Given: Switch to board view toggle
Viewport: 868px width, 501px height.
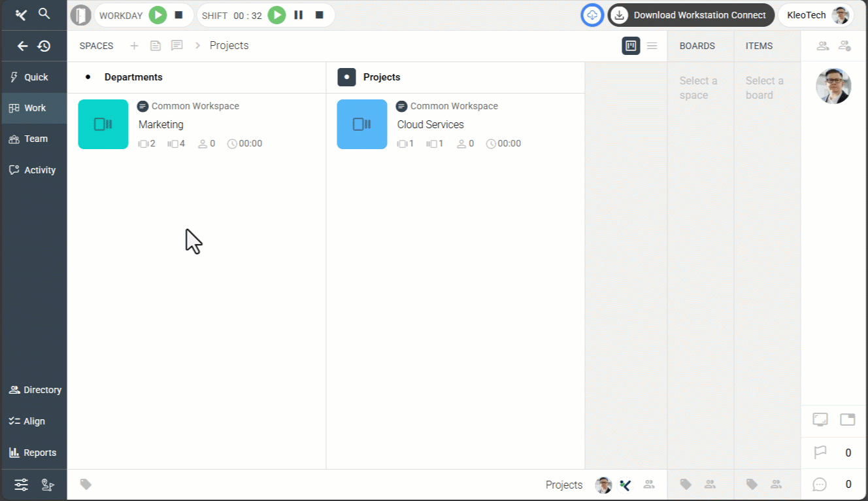Looking at the screenshot, I should point(631,46).
